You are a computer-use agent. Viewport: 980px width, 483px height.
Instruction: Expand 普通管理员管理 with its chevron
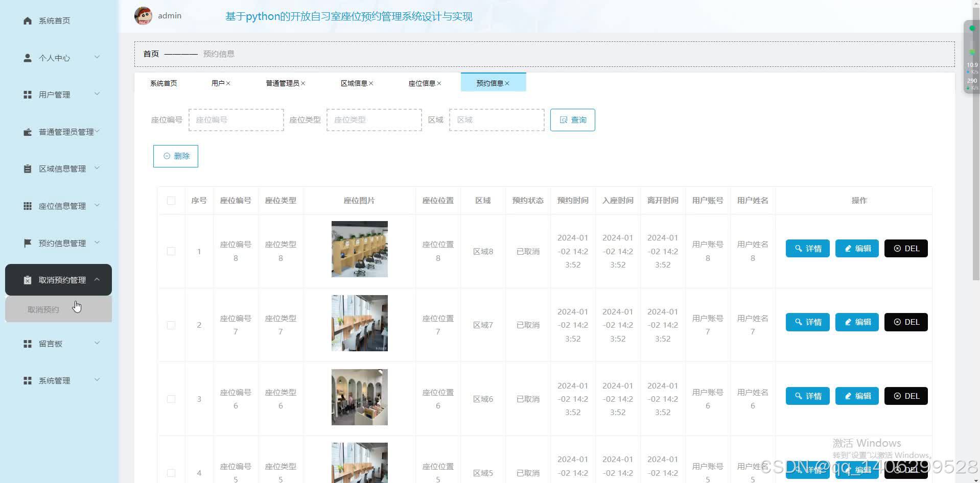point(97,131)
